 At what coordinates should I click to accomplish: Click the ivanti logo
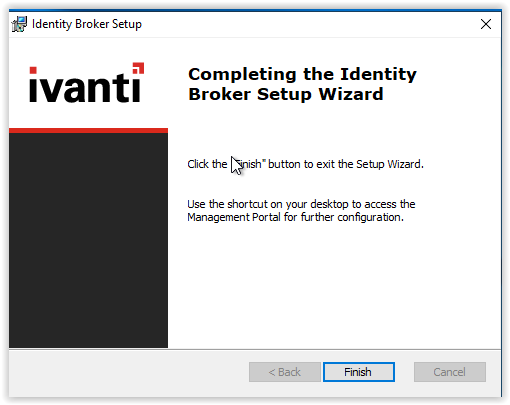pyautogui.click(x=87, y=82)
